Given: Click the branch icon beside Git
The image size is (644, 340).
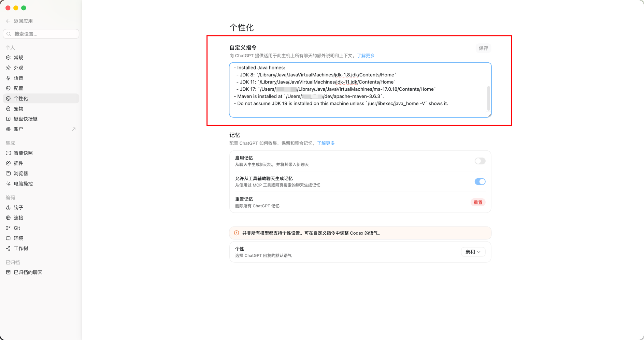Looking at the screenshot, I should click(x=8, y=228).
